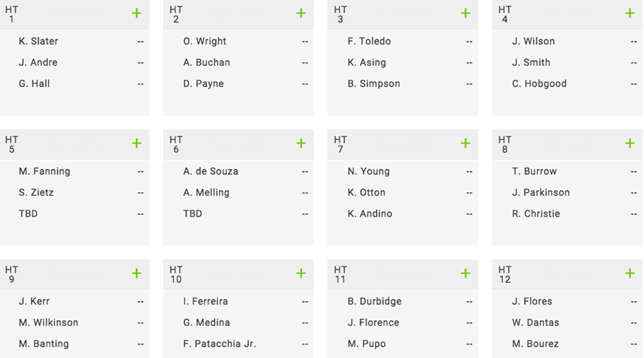644x358 pixels.
Task: Expand heat 12 plus icon
Action: (630, 273)
